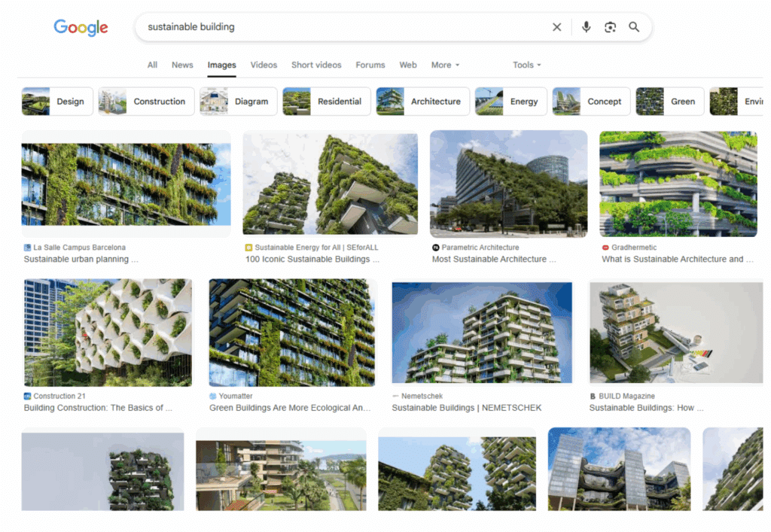Screen dimensions: 771x532
Task: Filter images by the Construction chip
Action: click(147, 102)
